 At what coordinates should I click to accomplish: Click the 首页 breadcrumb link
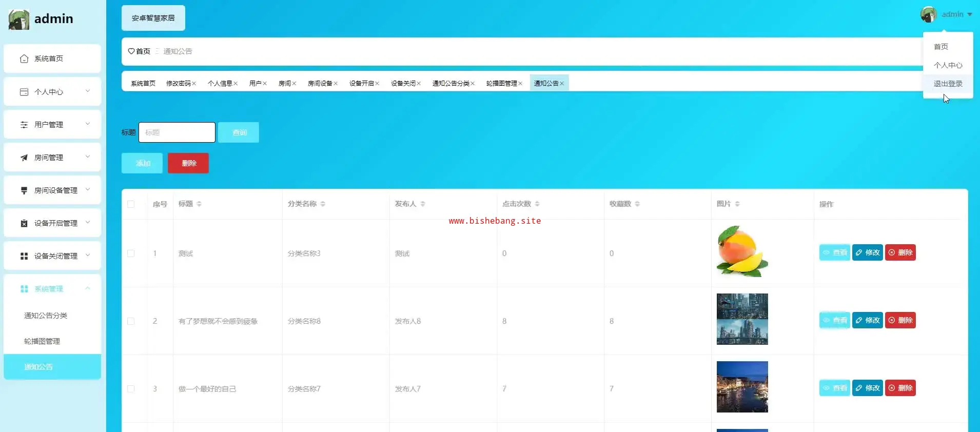tap(143, 51)
